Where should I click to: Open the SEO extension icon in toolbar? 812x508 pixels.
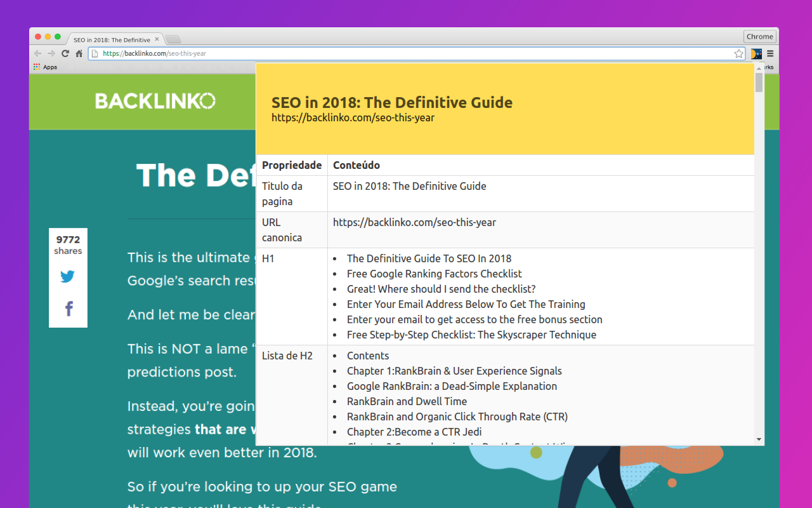click(x=756, y=54)
